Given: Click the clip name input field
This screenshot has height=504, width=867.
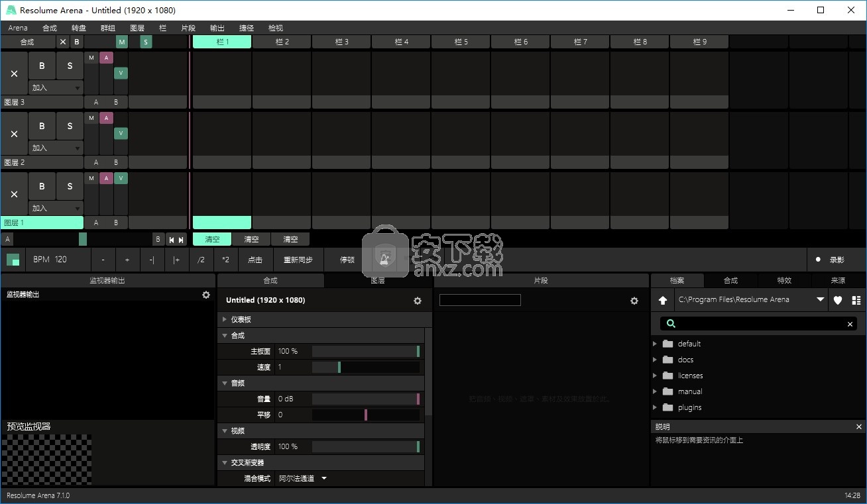Looking at the screenshot, I should click(x=480, y=300).
